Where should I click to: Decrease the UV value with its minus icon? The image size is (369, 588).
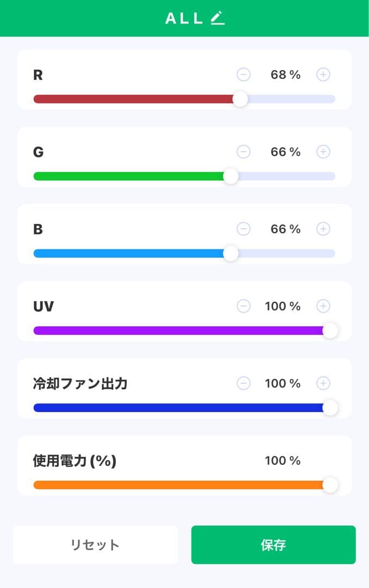click(x=243, y=306)
